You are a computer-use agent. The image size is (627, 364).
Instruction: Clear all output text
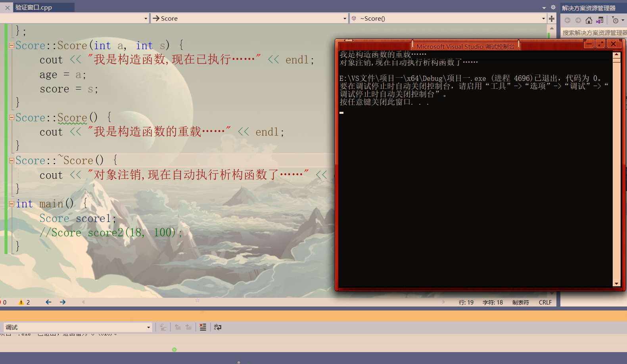tap(203, 327)
